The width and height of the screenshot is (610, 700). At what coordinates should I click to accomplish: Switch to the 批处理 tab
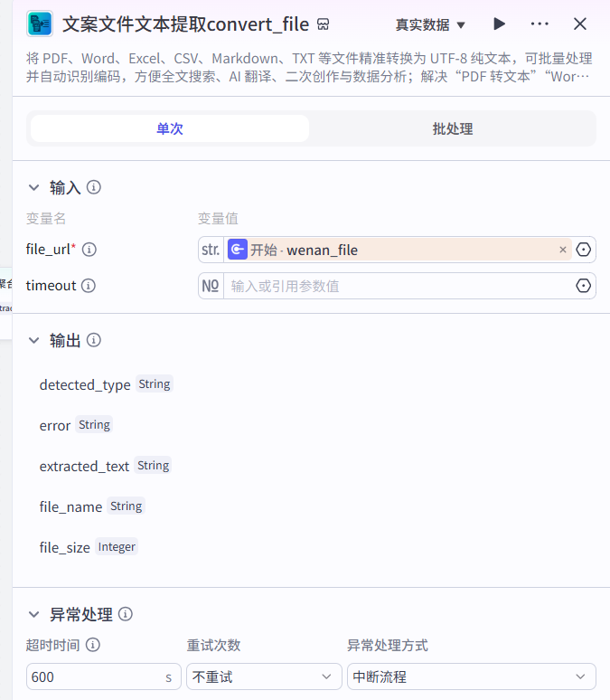452,128
